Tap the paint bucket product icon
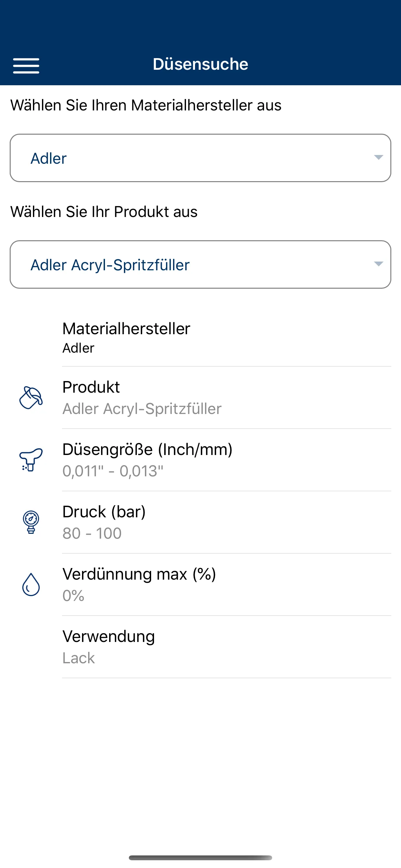Screen dimensions: 401x868 (31, 398)
